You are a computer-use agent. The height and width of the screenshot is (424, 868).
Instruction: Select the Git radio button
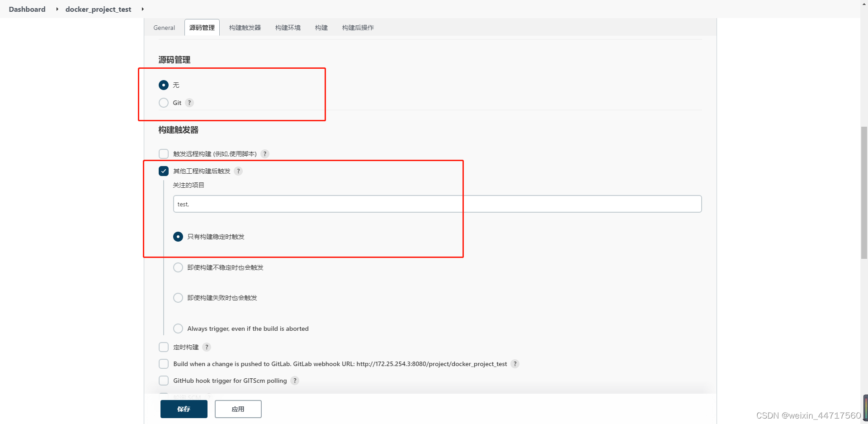coord(164,103)
